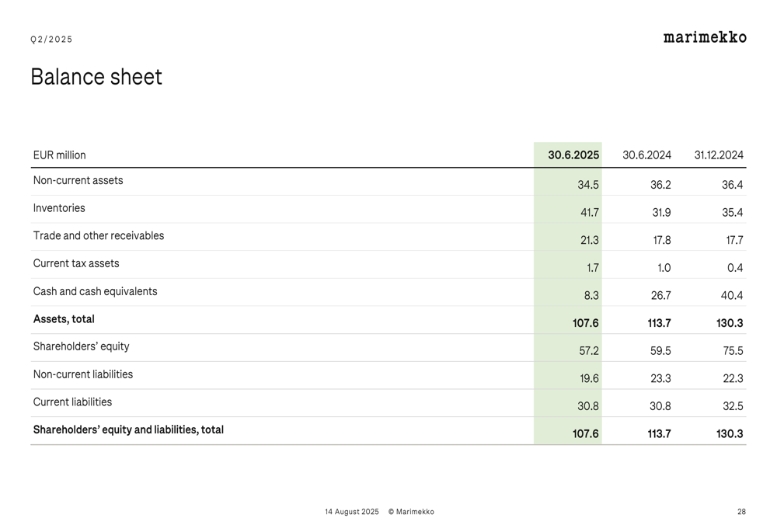Viewport: 777px width, 532px height.
Task: Select the Shareholders' equity row label
Action: point(82,346)
